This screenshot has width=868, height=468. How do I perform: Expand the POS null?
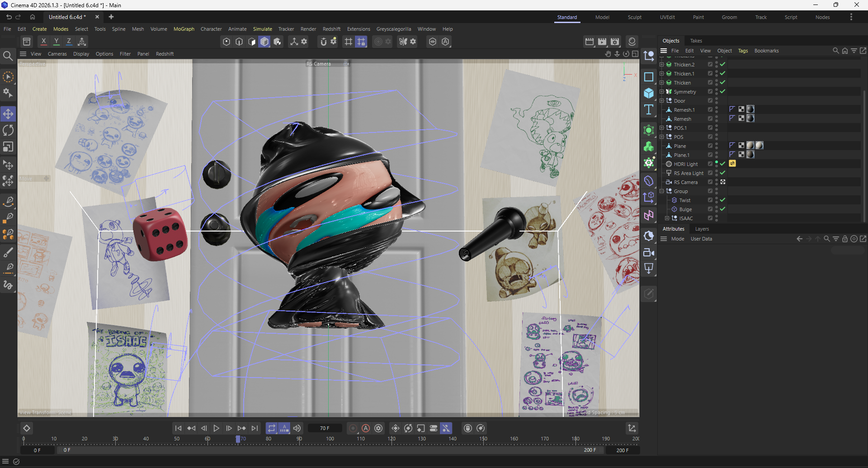coord(662,137)
